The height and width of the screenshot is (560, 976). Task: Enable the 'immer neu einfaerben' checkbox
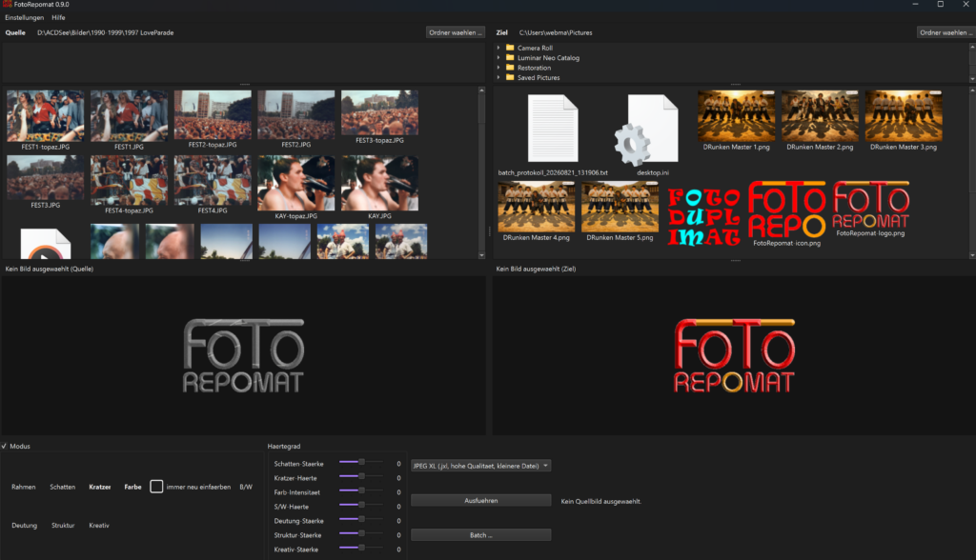[156, 487]
